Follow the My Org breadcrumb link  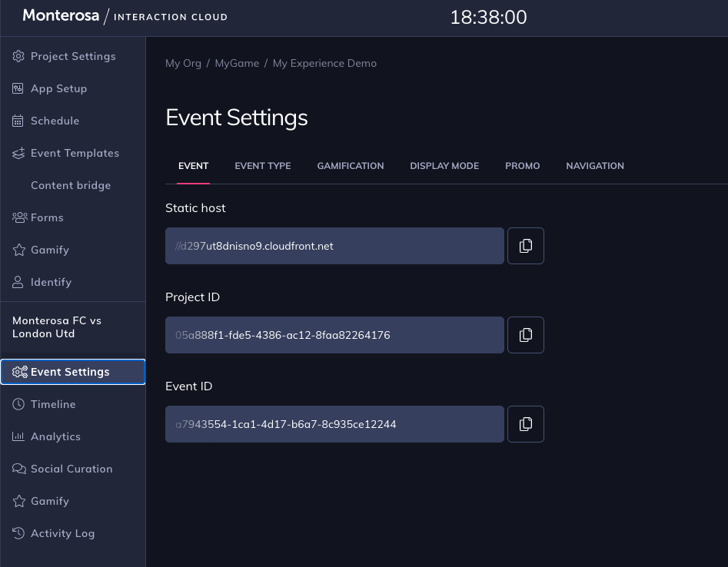pos(184,63)
